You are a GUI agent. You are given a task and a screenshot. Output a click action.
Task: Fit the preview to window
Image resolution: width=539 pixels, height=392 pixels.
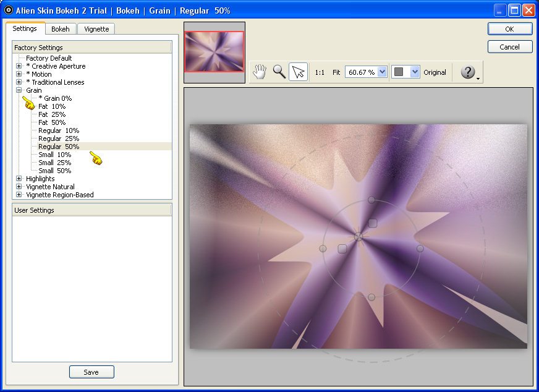pyautogui.click(x=336, y=72)
